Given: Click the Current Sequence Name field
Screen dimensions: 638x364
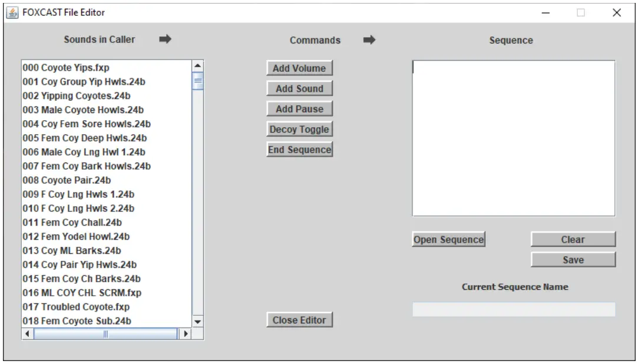Looking at the screenshot, I should [513, 308].
